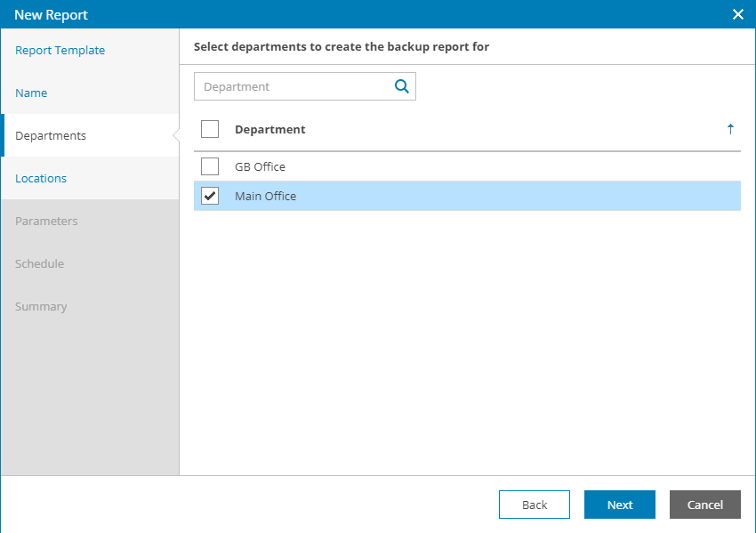756x533 pixels.
Task: Toggle the select-all departments checkbox
Action: tap(210, 129)
